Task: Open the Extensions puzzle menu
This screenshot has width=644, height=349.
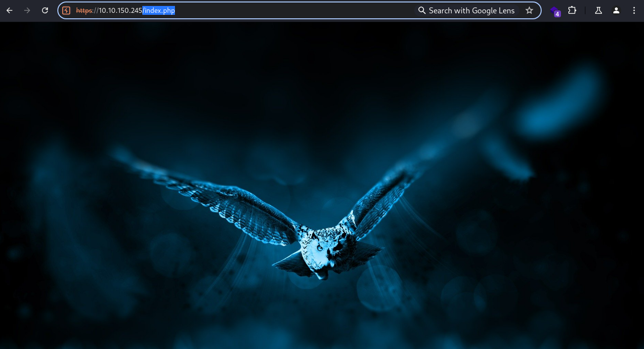Action: pos(572,10)
